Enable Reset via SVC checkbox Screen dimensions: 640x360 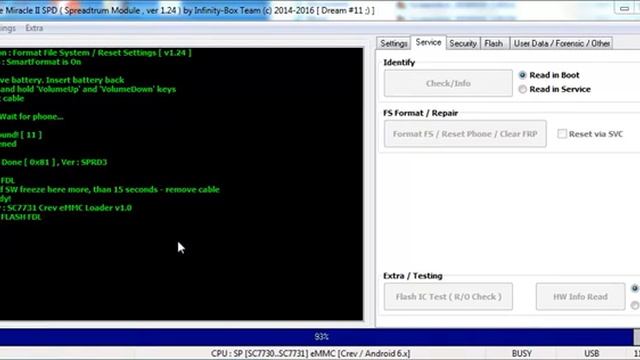coord(590,134)
